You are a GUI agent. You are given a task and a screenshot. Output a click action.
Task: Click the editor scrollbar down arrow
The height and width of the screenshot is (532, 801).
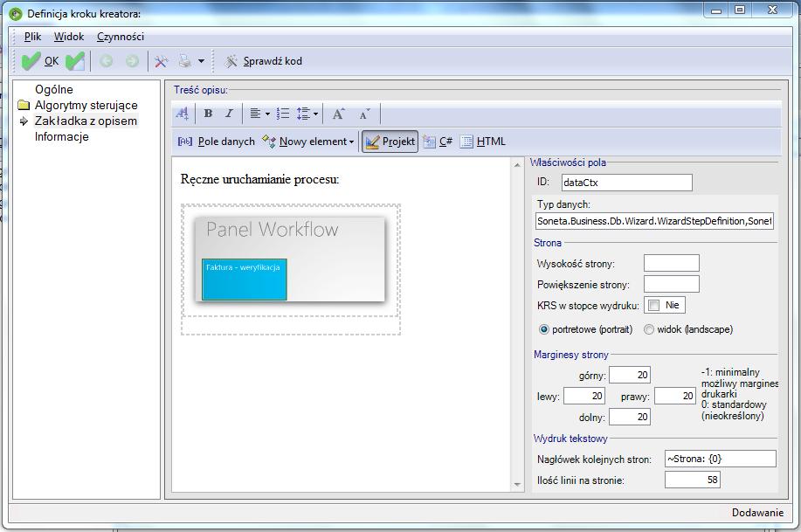[517, 484]
